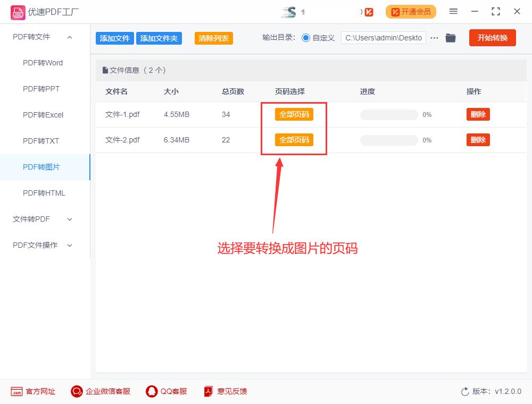The image size is (532, 404).
Task: Click the QQ客服 support icon
Action: 151,391
